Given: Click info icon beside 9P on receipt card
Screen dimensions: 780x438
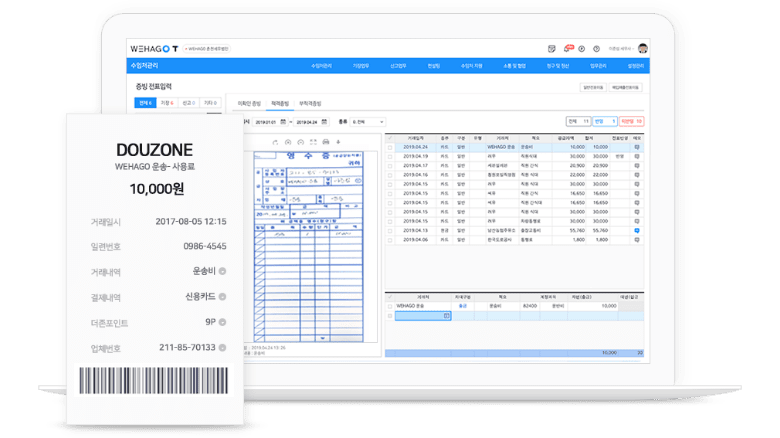Looking at the screenshot, I should (222, 322).
